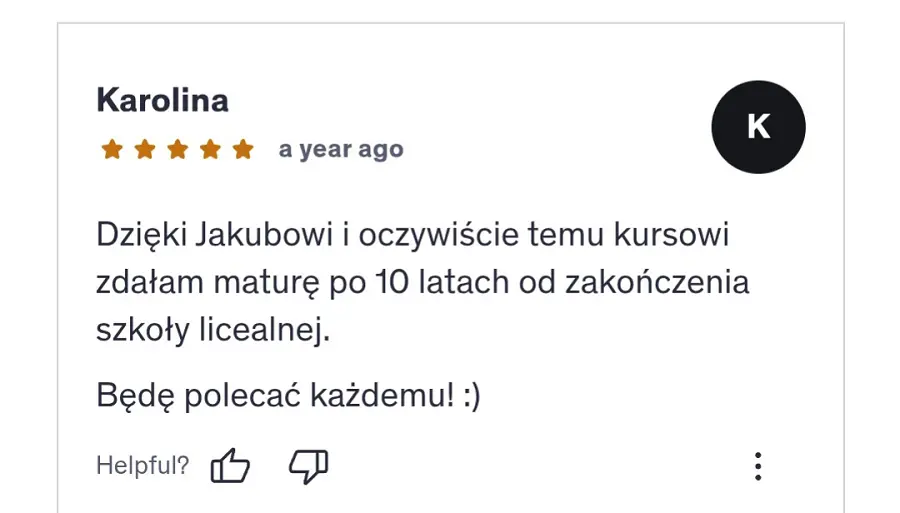Click the reviewer name Karolina
This screenshot has width=900, height=513.
(162, 100)
